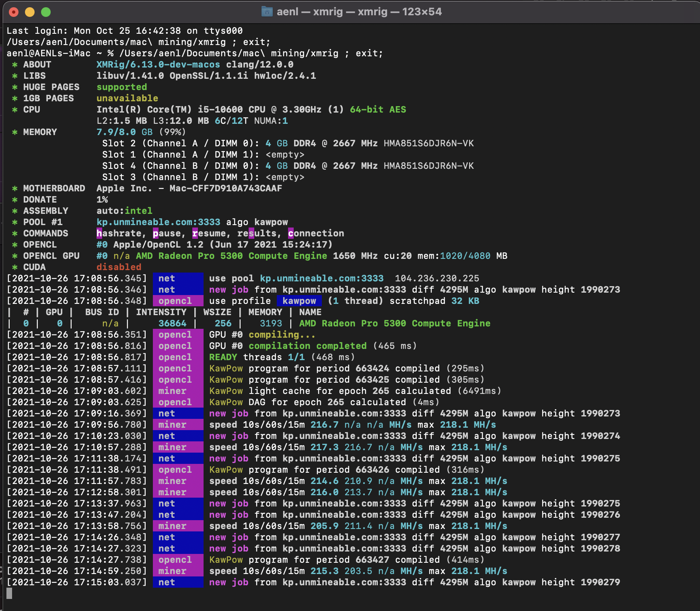The width and height of the screenshot is (700, 611).
Task: Click the red 'disabled' CUDA status
Action: click(119, 267)
